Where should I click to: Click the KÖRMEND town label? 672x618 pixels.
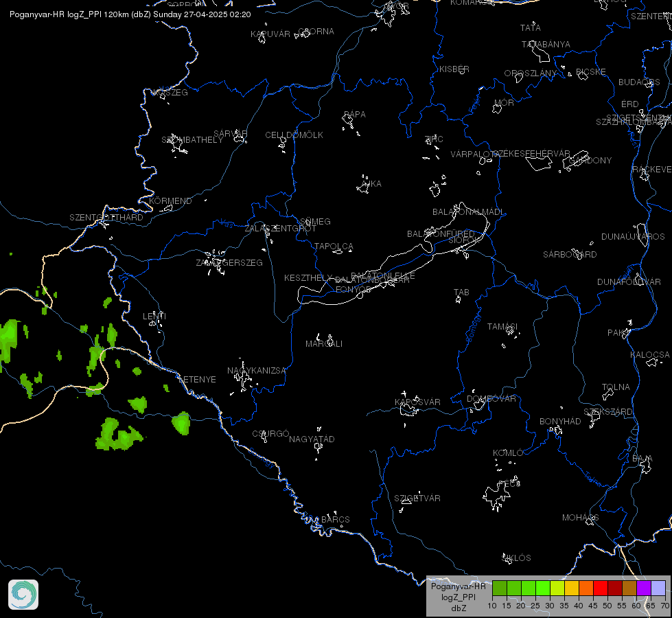pos(170,201)
